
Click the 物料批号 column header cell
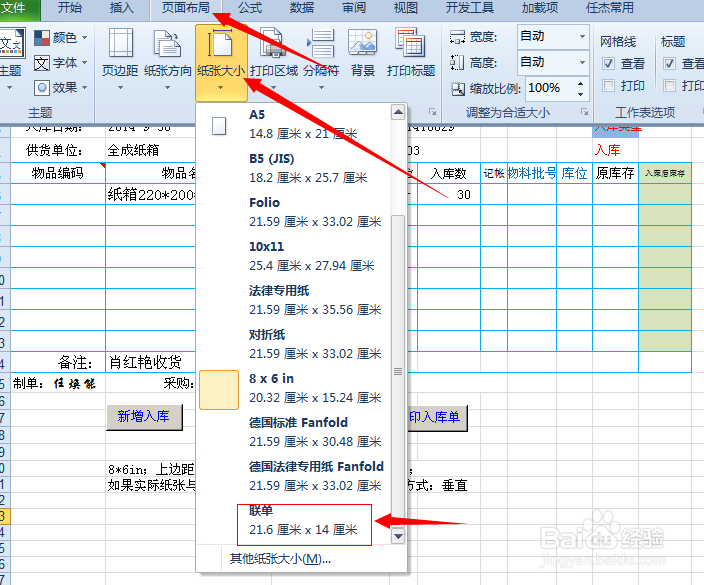click(x=532, y=173)
